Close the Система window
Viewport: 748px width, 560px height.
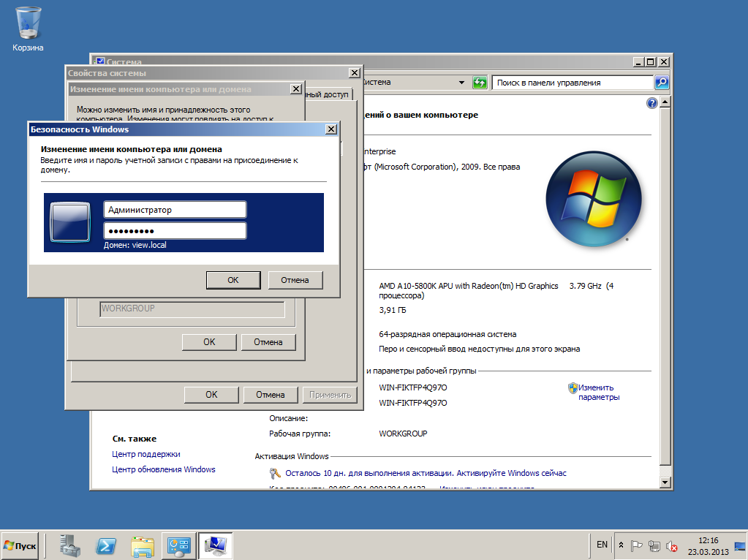pyautogui.click(x=664, y=62)
